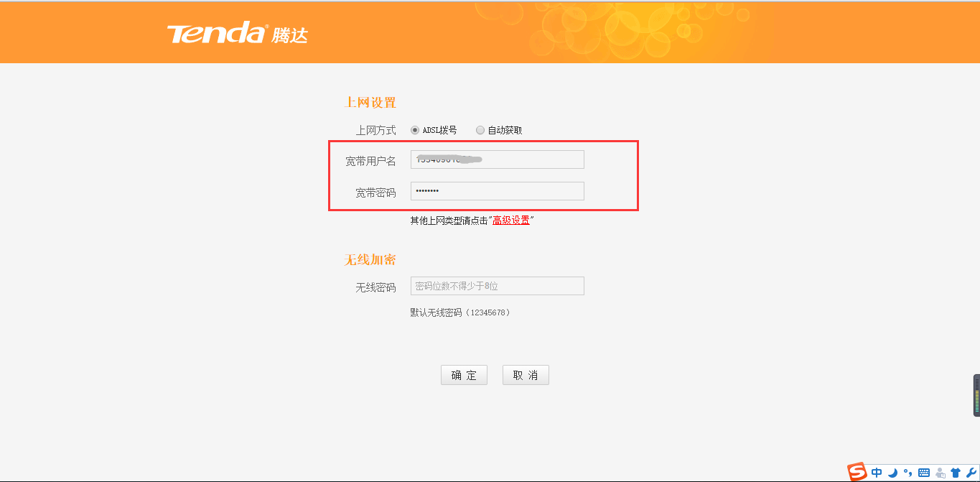The width and height of the screenshot is (980, 482).
Task: Click the level meter widget at right edge
Action: [976, 395]
